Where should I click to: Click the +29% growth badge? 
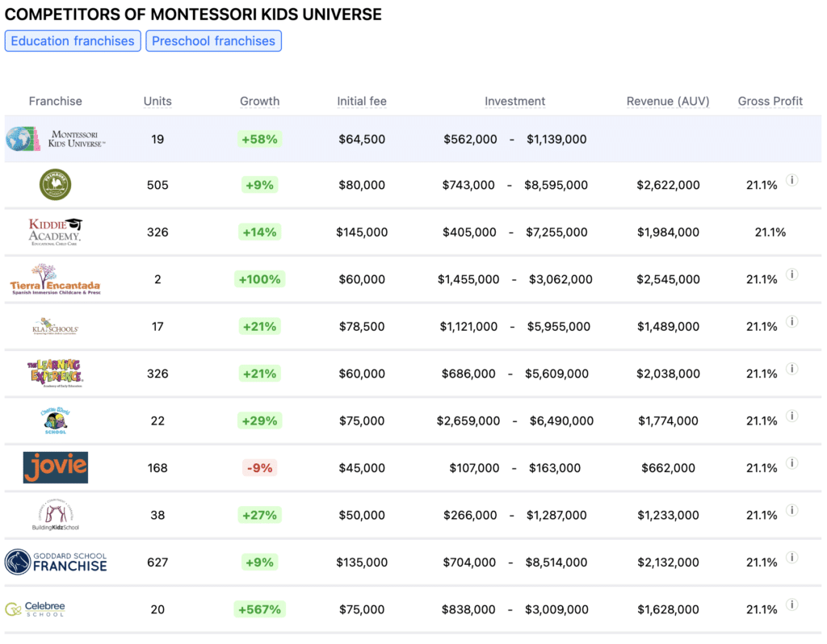click(259, 420)
